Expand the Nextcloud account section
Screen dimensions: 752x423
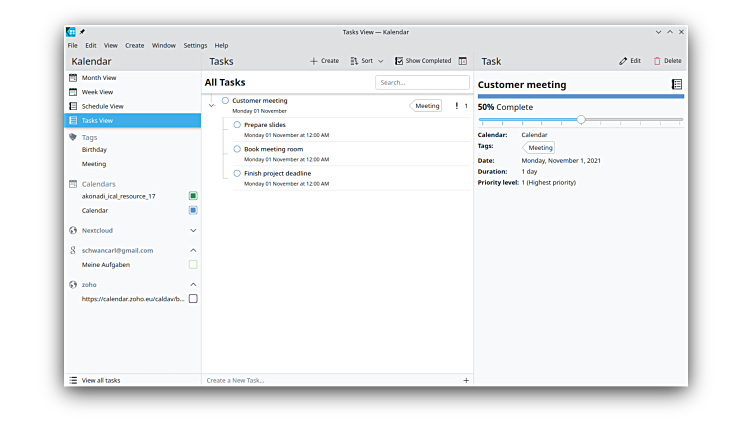(x=193, y=230)
